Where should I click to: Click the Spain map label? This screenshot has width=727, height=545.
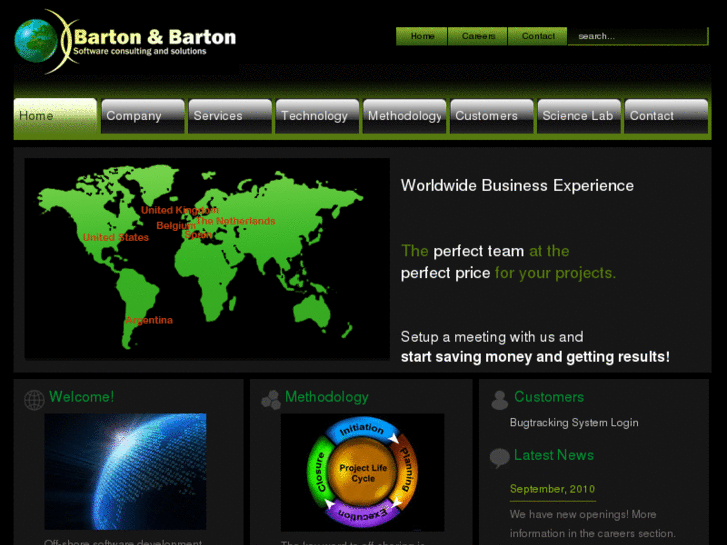coord(198,235)
